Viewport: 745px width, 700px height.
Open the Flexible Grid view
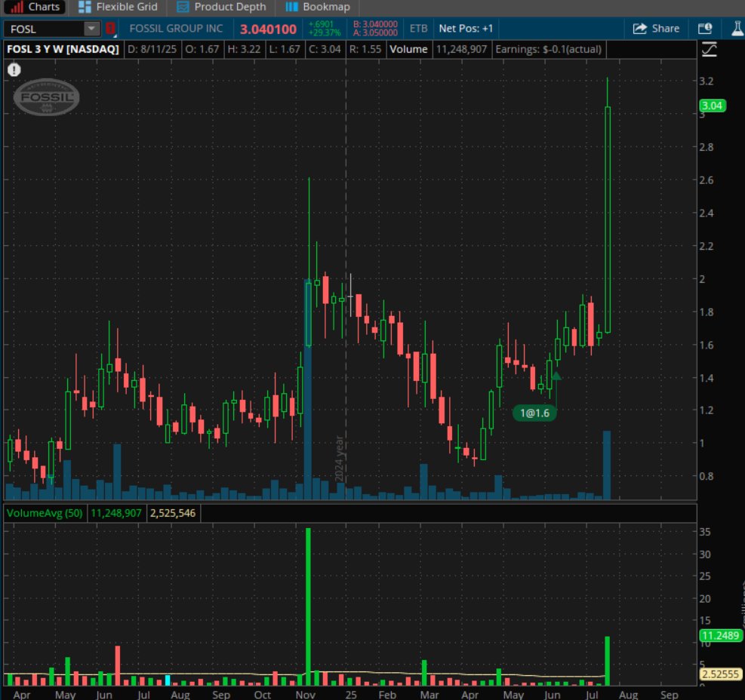tap(85, 8)
